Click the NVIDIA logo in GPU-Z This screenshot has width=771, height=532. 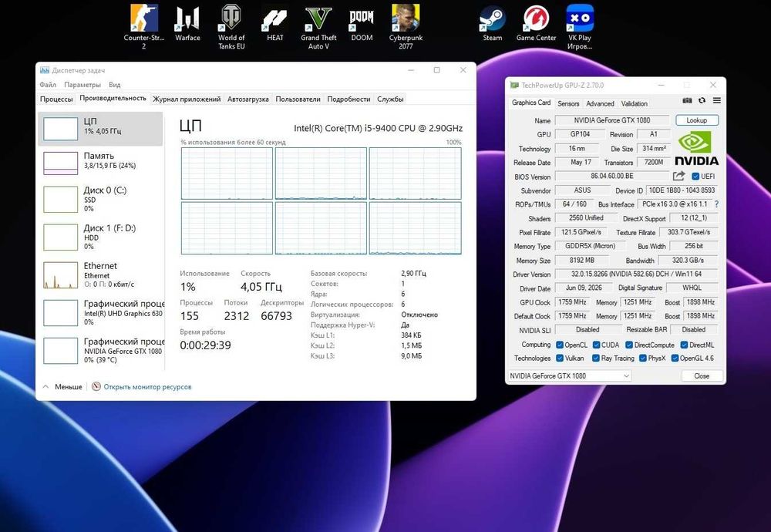(696, 149)
